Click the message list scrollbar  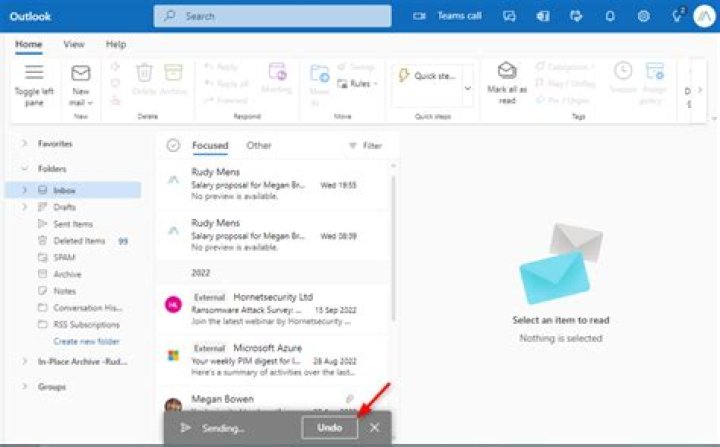tap(393, 249)
